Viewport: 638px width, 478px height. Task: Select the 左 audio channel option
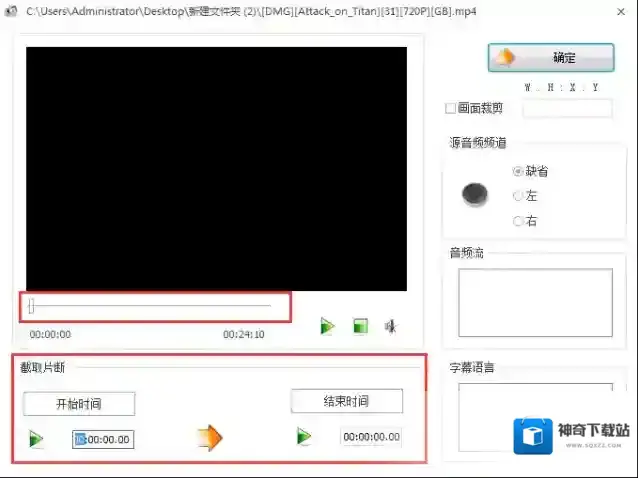click(x=518, y=196)
